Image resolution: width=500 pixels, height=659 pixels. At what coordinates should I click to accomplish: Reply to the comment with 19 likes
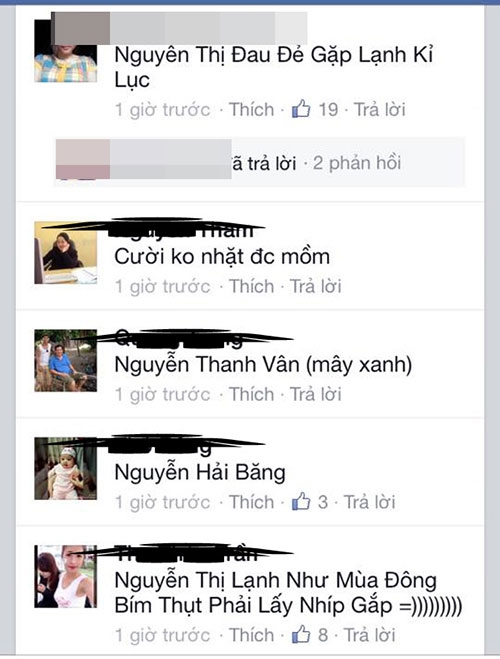click(379, 110)
